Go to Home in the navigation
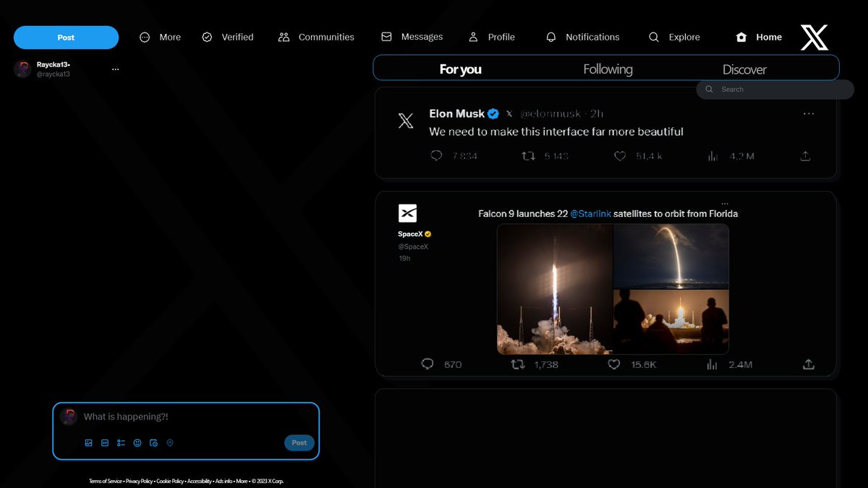The image size is (868, 488). 759,37
